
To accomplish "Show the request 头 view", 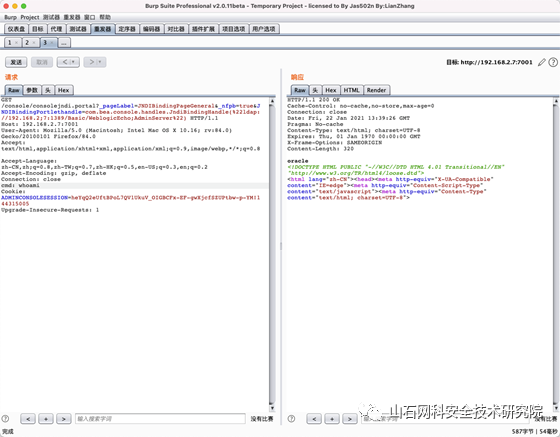I will tap(48, 90).
